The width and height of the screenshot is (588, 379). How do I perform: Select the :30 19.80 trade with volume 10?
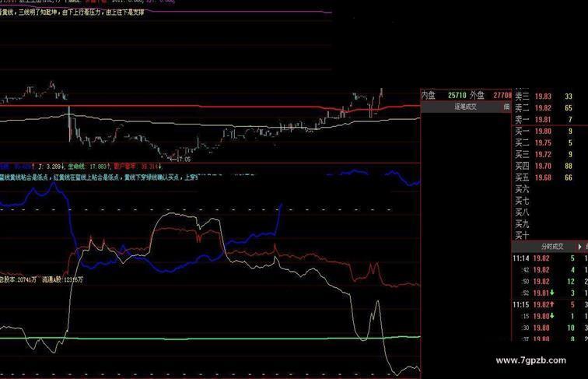(x=550, y=328)
